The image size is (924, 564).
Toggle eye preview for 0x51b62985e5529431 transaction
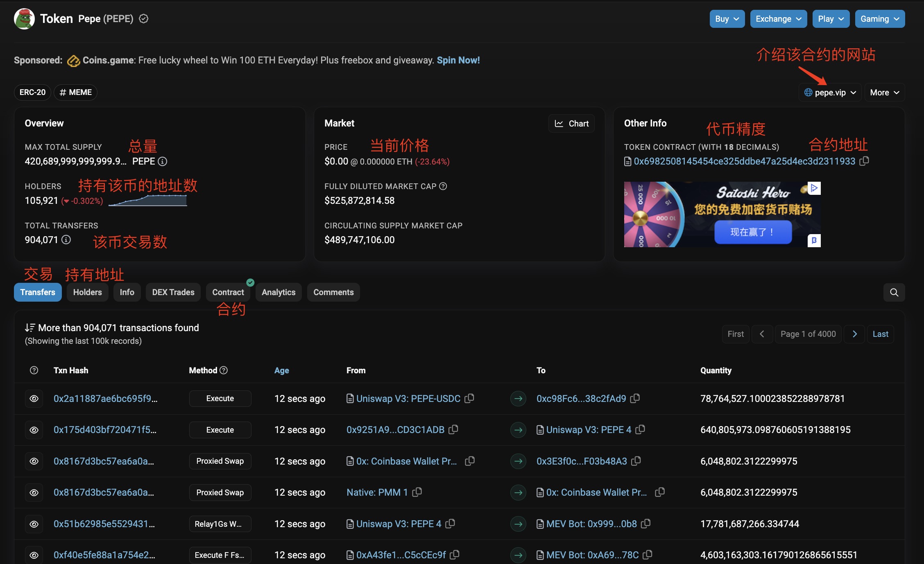tap(34, 524)
